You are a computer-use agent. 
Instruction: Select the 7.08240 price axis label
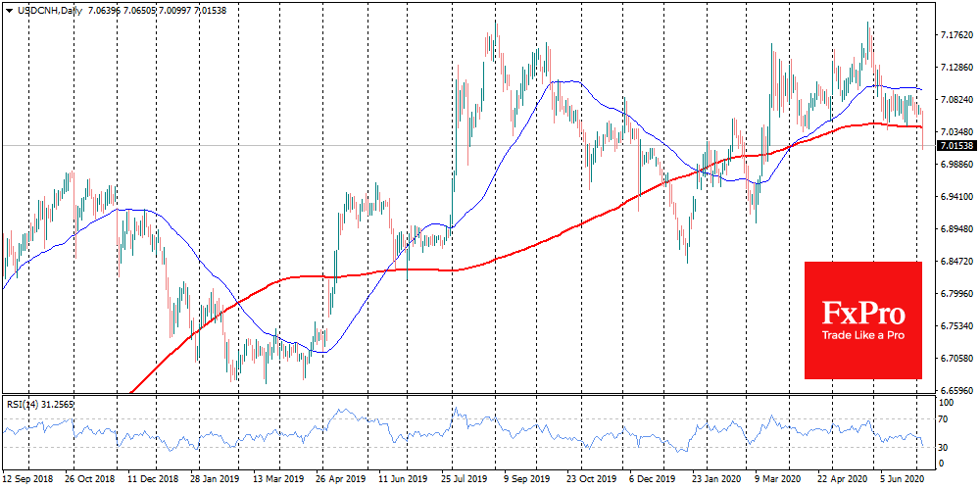click(955, 100)
